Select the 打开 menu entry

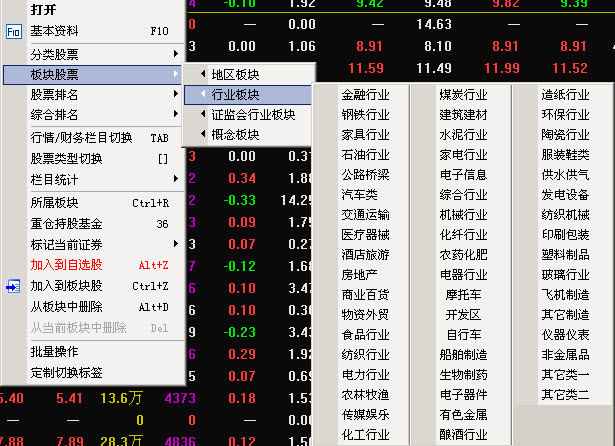[x=43, y=9]
